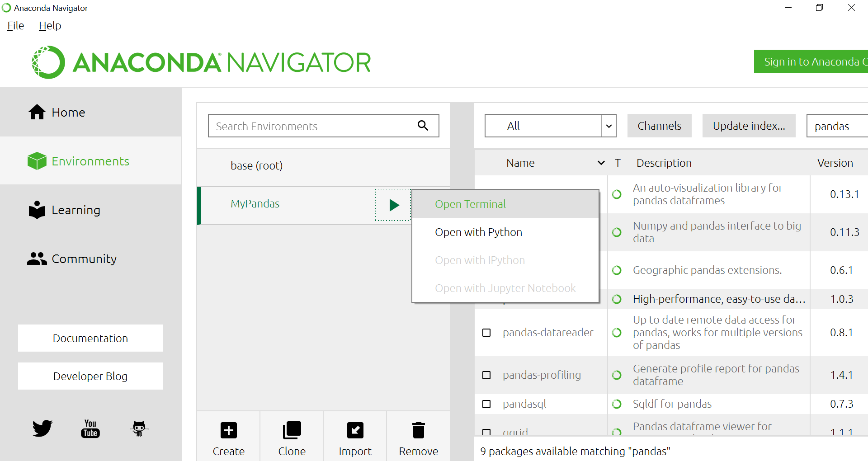Open the Twitter bird icon link
868x461 pixels.
tap(42, 428)
